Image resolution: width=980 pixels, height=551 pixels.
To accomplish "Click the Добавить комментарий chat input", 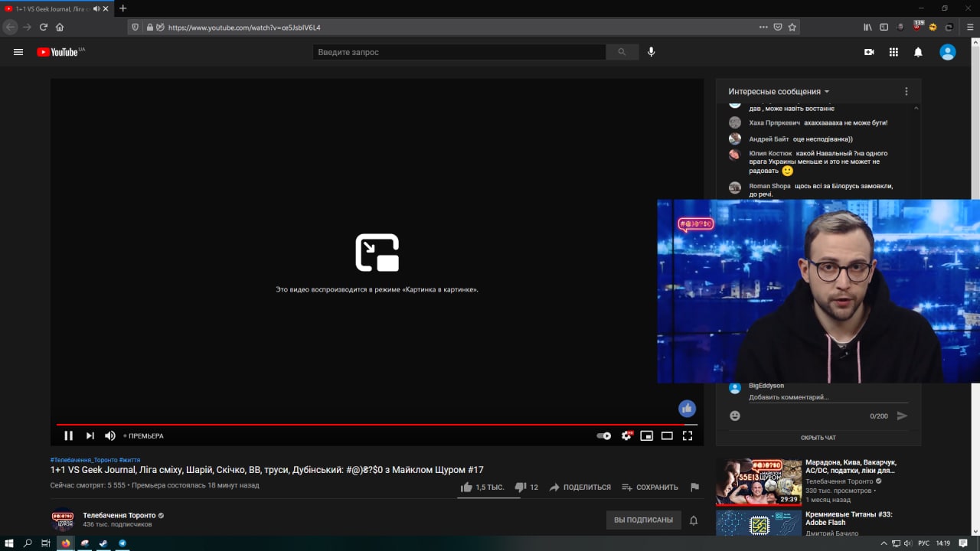I will (x=828, y=397).
